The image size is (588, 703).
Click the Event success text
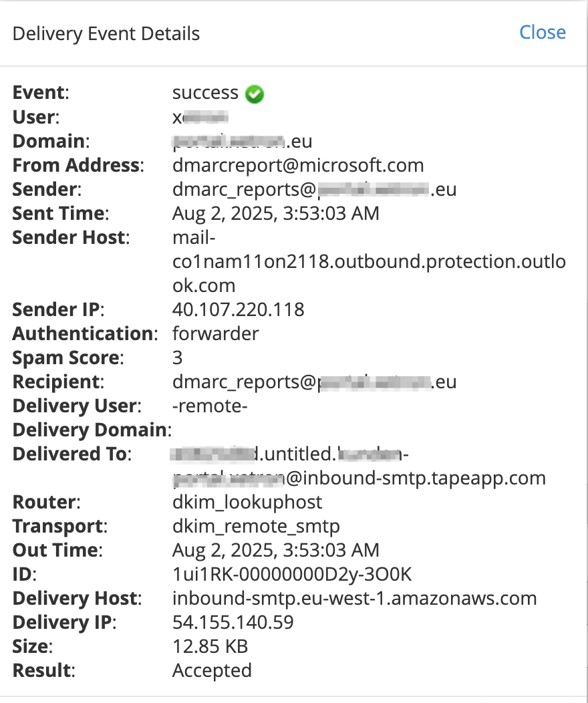click(x=205, y=93)
